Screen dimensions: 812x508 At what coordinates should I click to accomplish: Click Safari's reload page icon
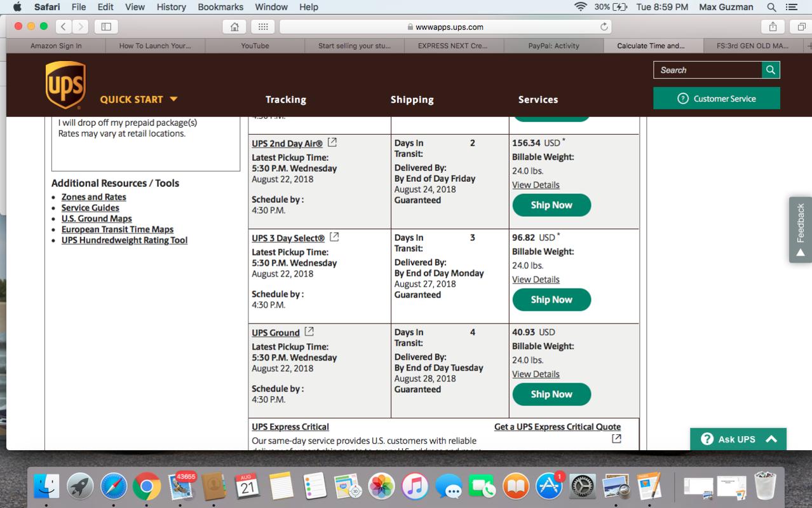tap(604, 27)
